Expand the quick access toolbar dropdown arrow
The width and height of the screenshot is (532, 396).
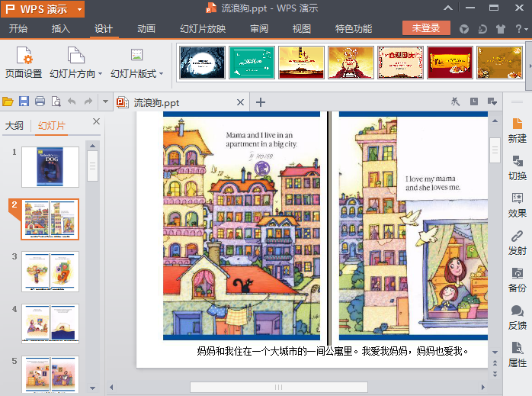pos(105,101)
